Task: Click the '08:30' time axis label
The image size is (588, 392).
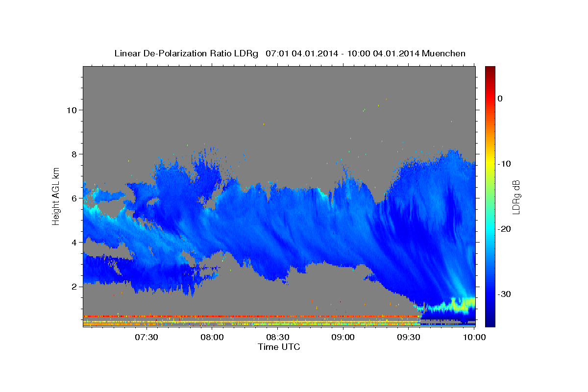Action: pyautogui.click(x=277, y=337)
